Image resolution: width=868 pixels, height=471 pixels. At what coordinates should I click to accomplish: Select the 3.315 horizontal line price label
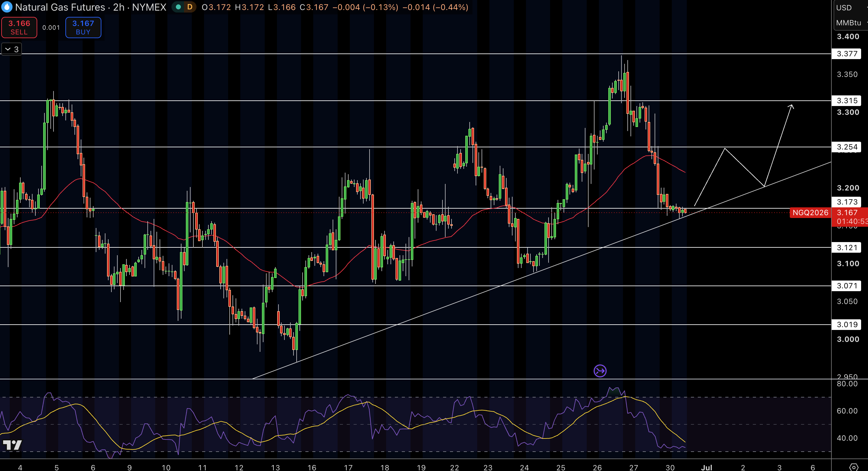coord(847,101)
